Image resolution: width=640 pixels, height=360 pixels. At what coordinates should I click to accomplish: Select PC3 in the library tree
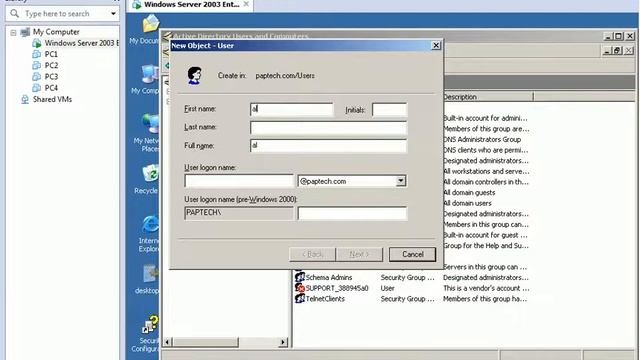point(51,76)
